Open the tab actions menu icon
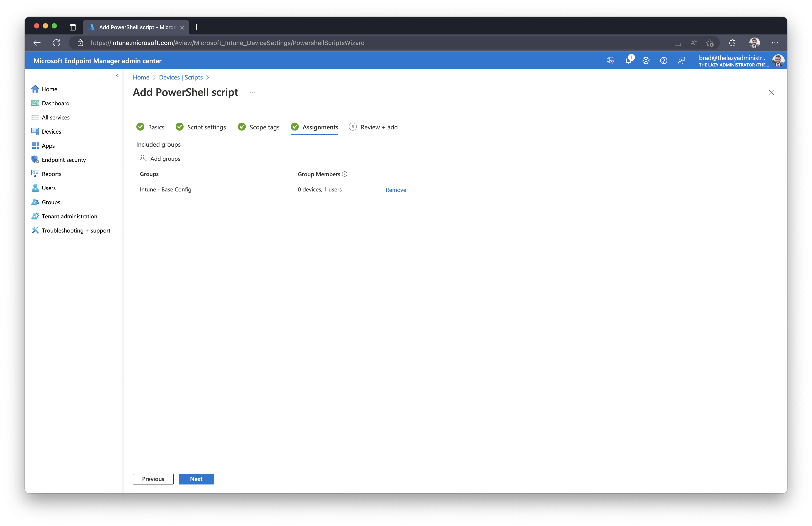The image size is (812, 526). [x=73, y=27]
